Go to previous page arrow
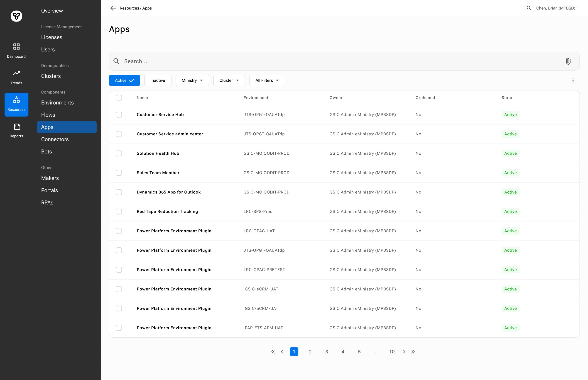 click(x=282, y=352)
